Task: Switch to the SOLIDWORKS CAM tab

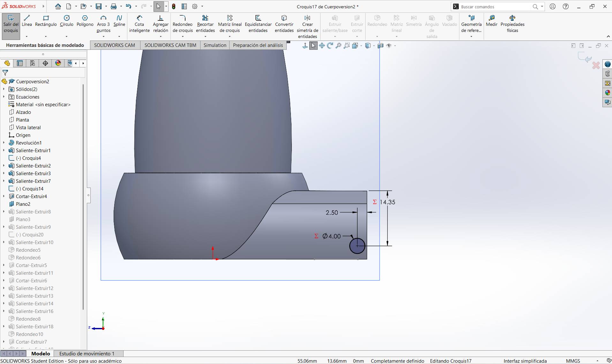Action: tap(114, 45)
